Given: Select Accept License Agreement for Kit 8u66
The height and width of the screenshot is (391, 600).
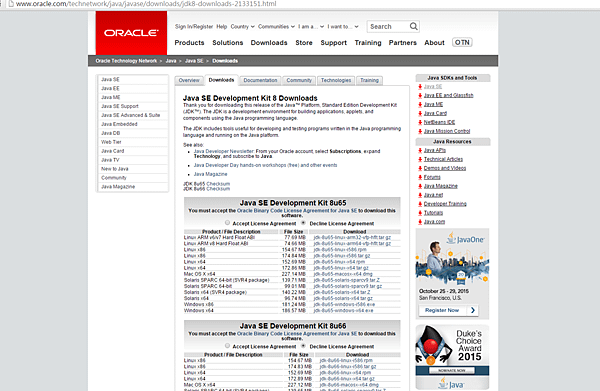Looking at the screenshot, I should click(227, 346).
